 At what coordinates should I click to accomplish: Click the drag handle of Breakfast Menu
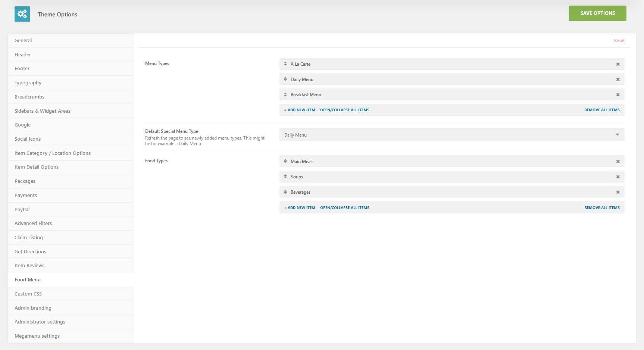[x=285, y=94]
